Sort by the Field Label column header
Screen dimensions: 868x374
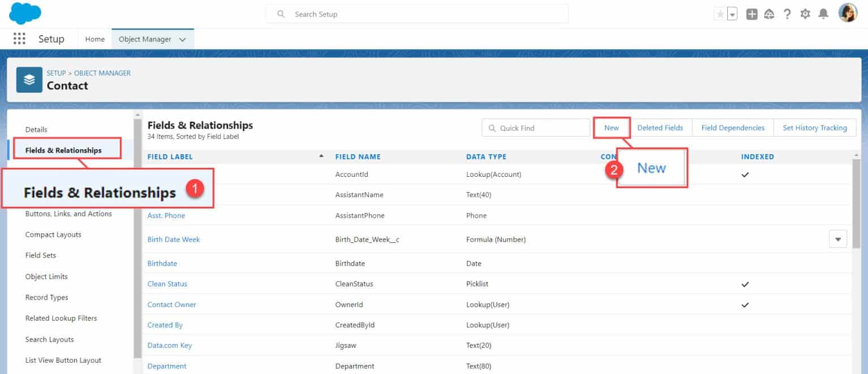(x=170, y=156)
